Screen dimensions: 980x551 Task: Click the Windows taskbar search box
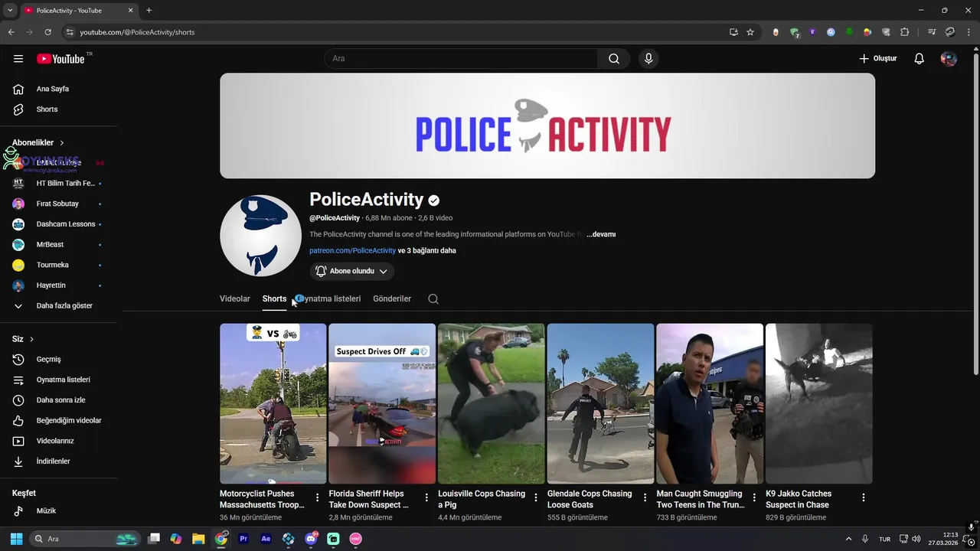(85, 539)
